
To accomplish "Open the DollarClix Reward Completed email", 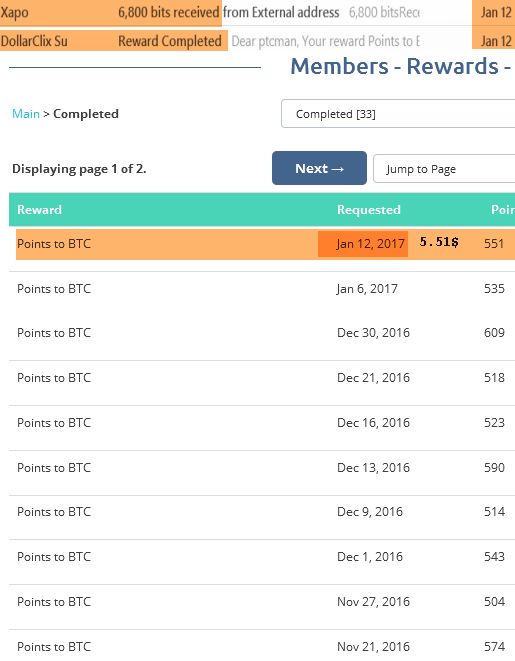I will (x=258, y=40).
